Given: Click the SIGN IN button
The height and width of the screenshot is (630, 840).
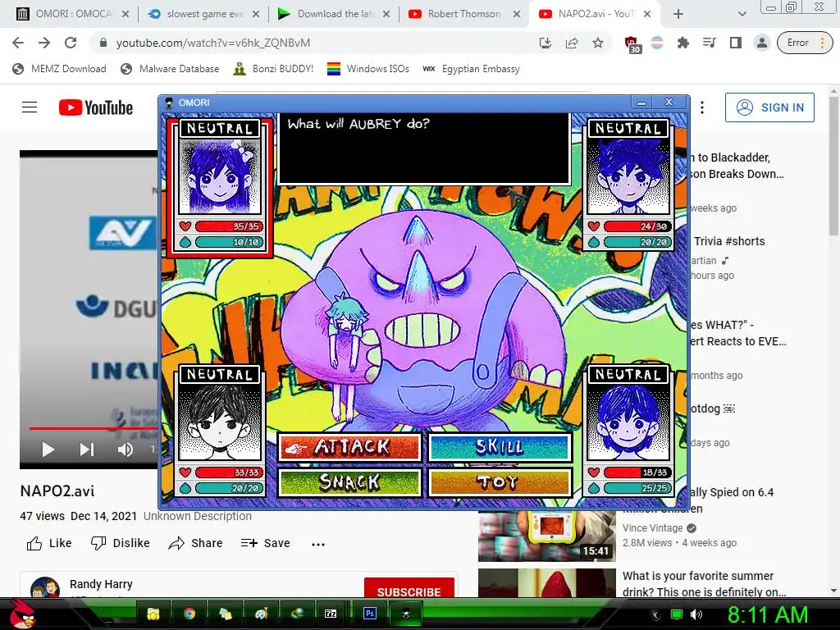Looking at the screenshot, I should 769,107.
